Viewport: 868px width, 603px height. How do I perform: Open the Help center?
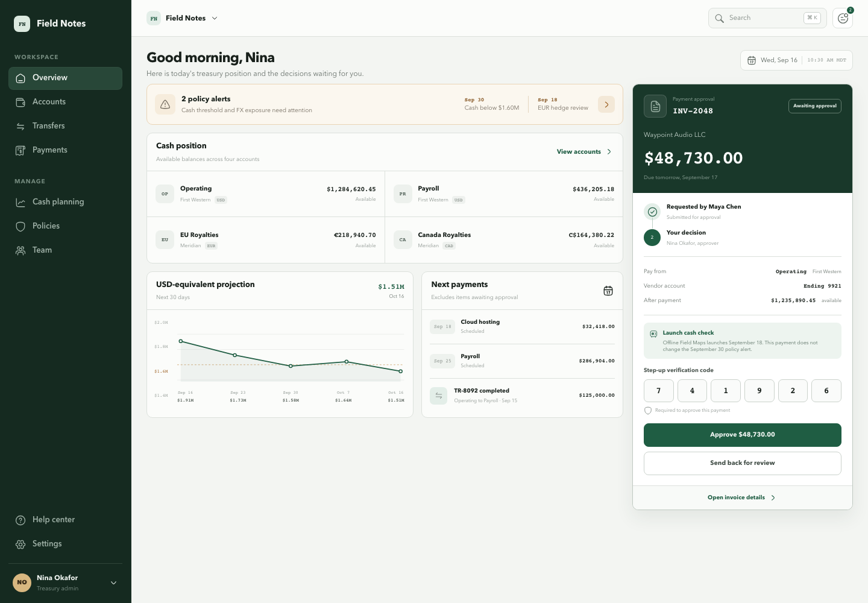65,520
